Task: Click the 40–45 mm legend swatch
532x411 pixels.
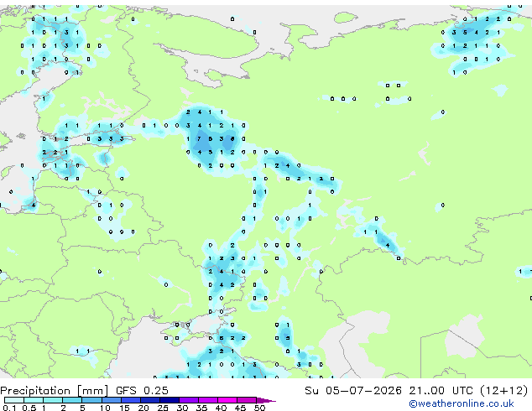Action: click(x=227, y=400)
